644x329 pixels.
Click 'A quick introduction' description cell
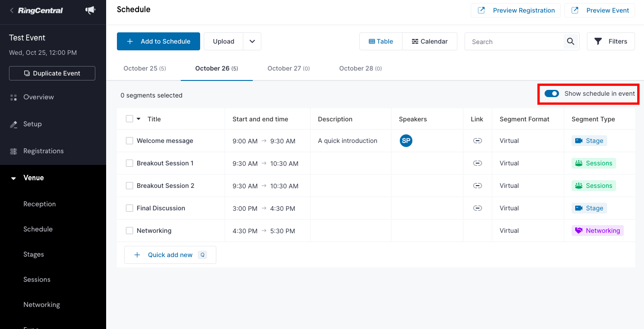(348, 141)
